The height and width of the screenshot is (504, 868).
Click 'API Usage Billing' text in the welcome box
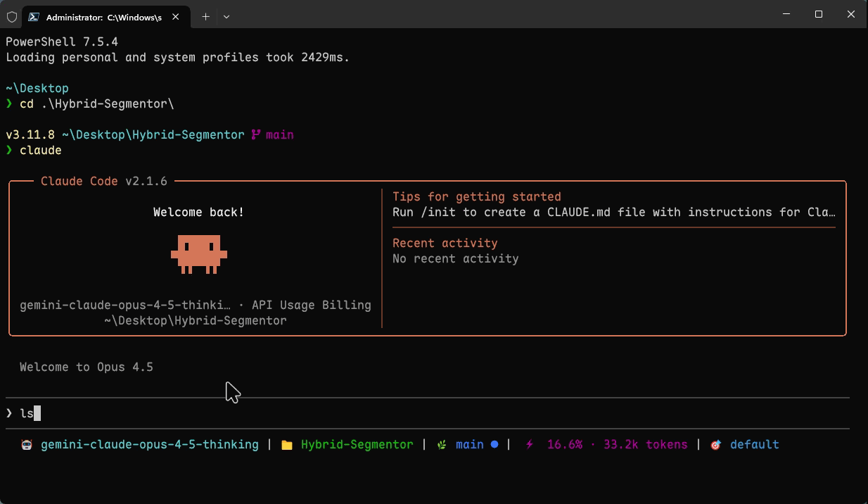pyautogui.click(x=312, y=305)
